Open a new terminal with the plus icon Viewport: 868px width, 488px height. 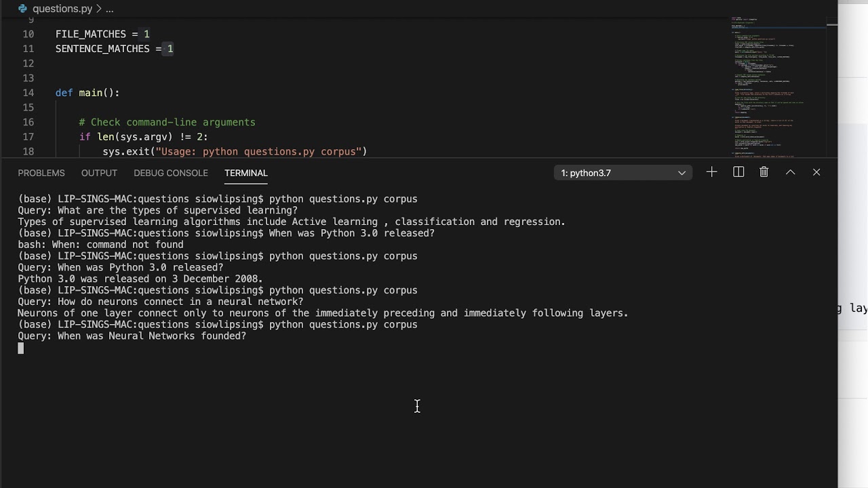[x=711, y=172]
